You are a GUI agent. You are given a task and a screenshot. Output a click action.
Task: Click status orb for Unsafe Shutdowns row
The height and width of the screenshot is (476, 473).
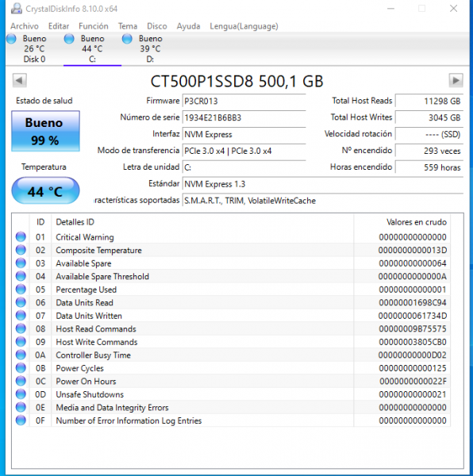coord(21,394)
